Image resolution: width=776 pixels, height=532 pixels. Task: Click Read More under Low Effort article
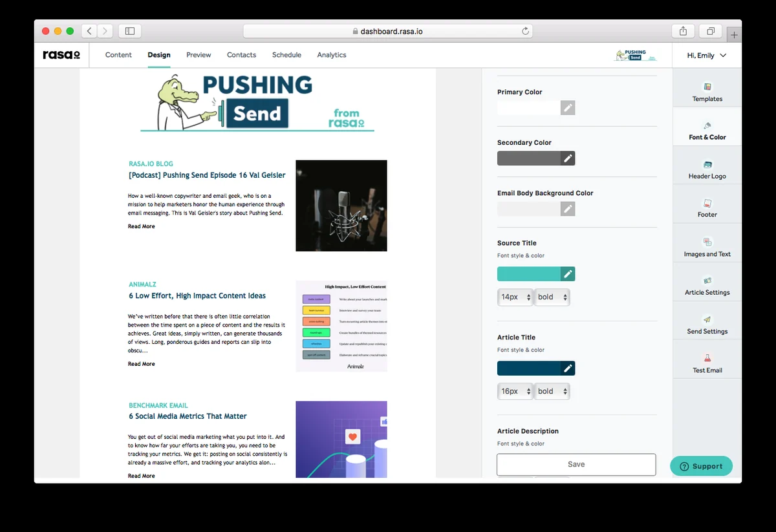pos(142,364)
